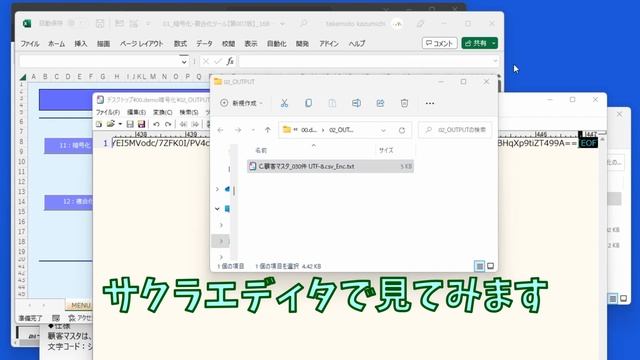This screenshot has width=640, height=360.
Task: Click the 02_OUTPUTの検索 search box
Action: coord(456,130)
